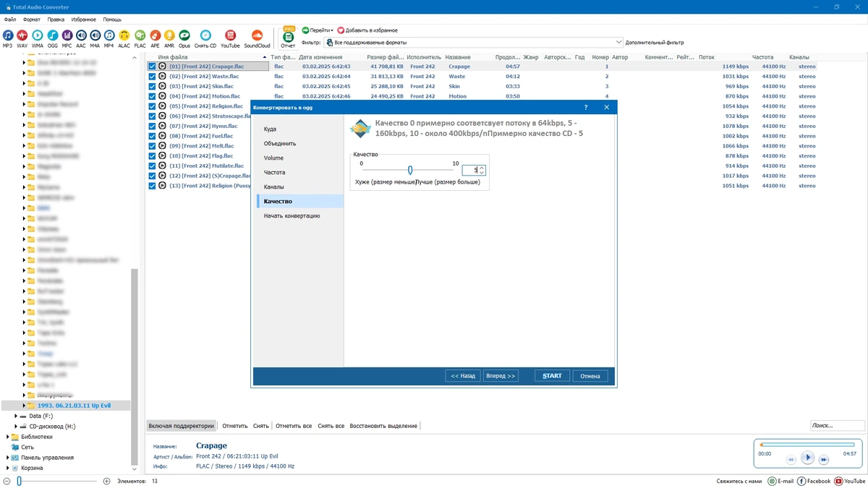The width and height of the screenshot is (868, 488).
Task: Play the track with the player play button
Action: click(808, 458)
